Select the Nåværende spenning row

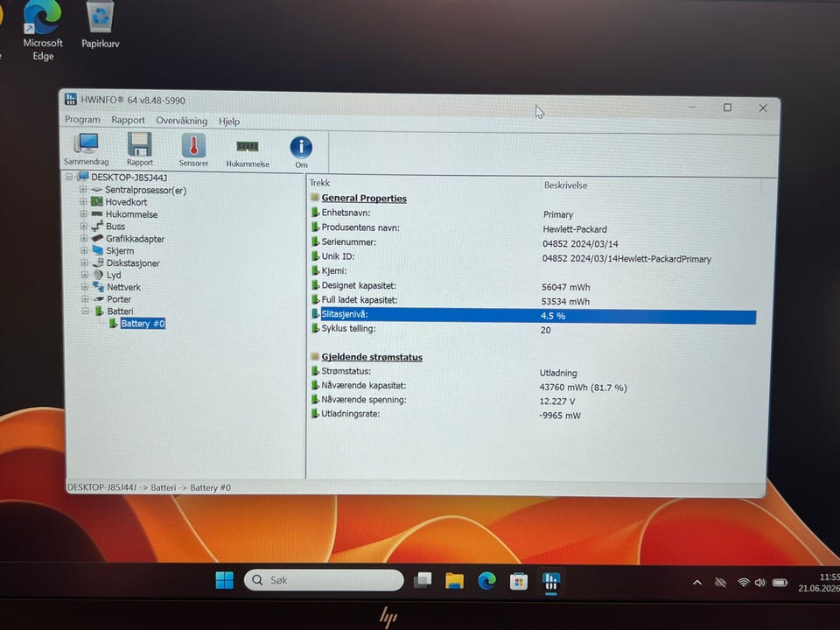pos(534,400)
